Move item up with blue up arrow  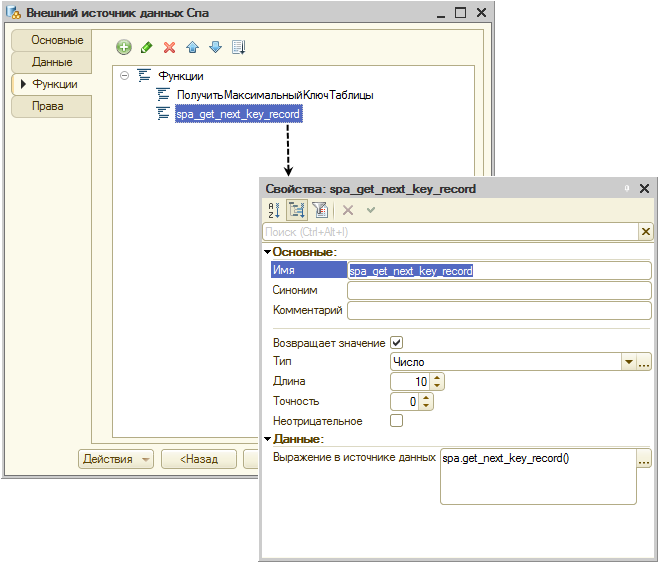pos(192,47)
